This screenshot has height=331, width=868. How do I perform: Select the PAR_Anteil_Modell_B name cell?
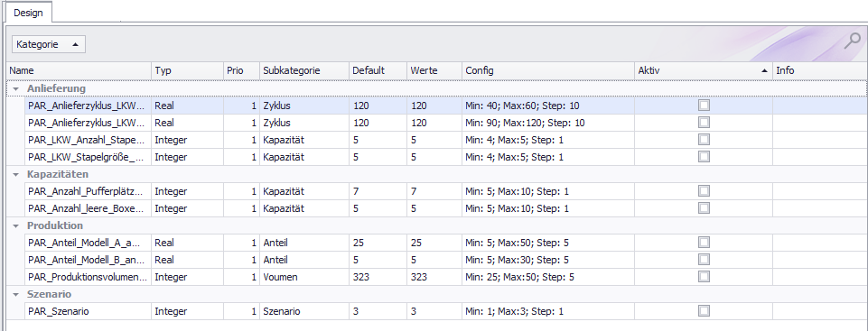[x=88, y=259]
